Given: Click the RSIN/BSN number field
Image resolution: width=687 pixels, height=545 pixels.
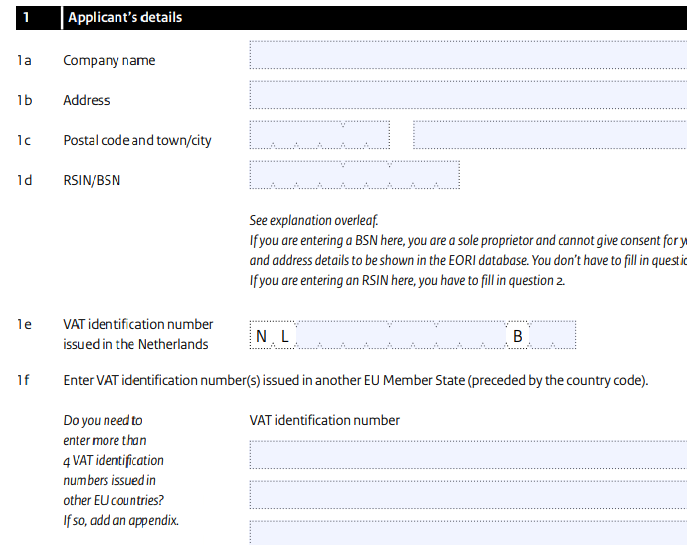Looking at the screenshot, I should (x=355, y=175).
